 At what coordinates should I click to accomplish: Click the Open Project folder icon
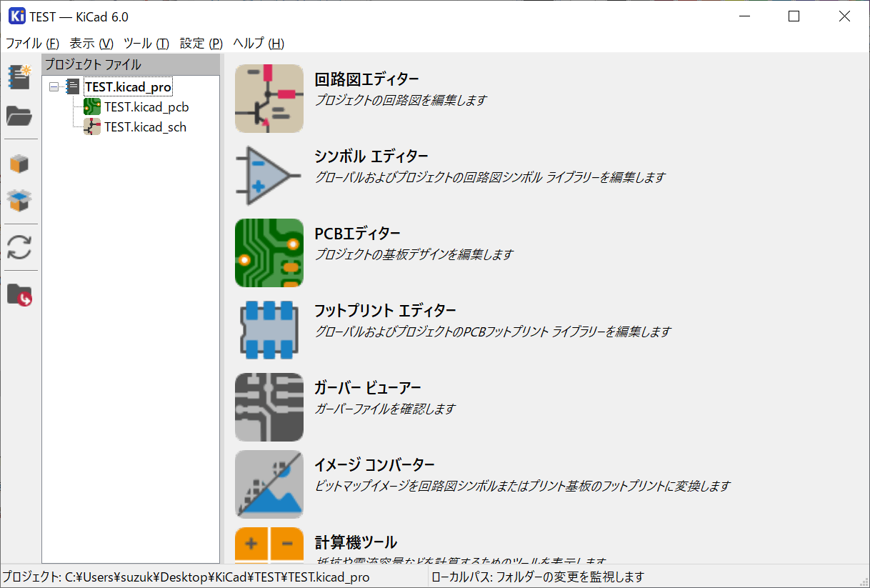pos(19,115)
